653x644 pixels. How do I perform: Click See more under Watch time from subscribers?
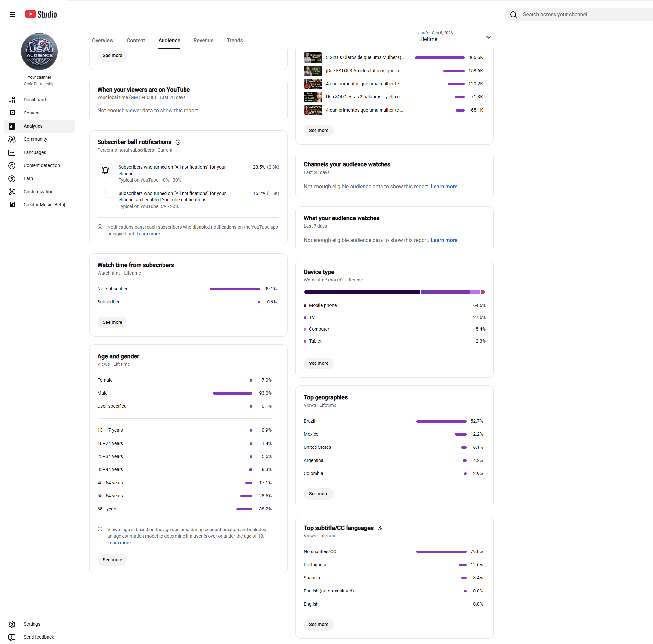(x=113, y=323)
